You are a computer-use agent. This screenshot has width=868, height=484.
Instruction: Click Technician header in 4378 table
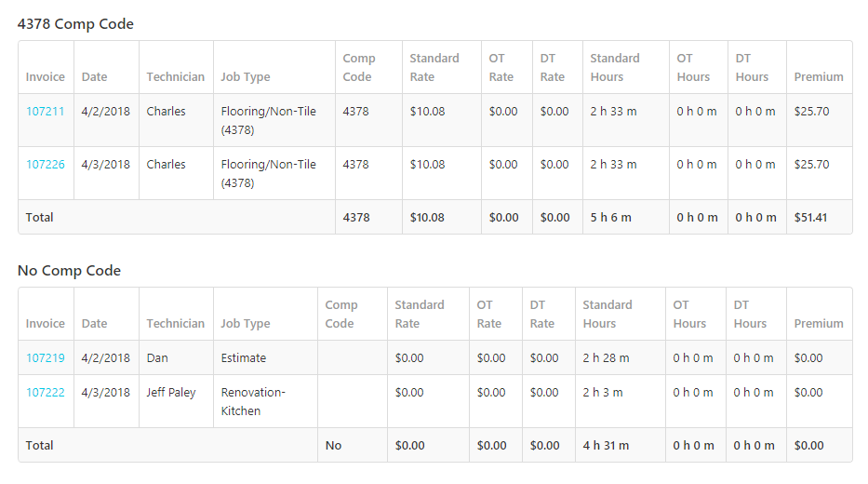tap(176, 77)
